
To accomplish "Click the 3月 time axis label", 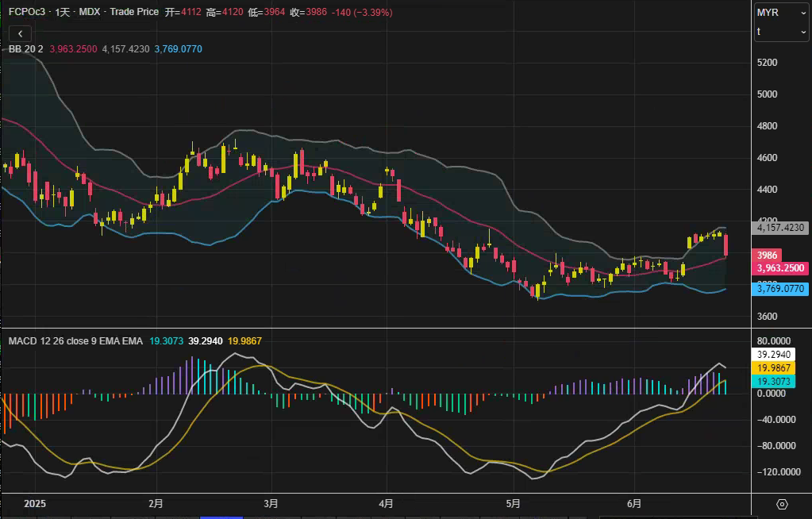I will [x=271, y=503].
